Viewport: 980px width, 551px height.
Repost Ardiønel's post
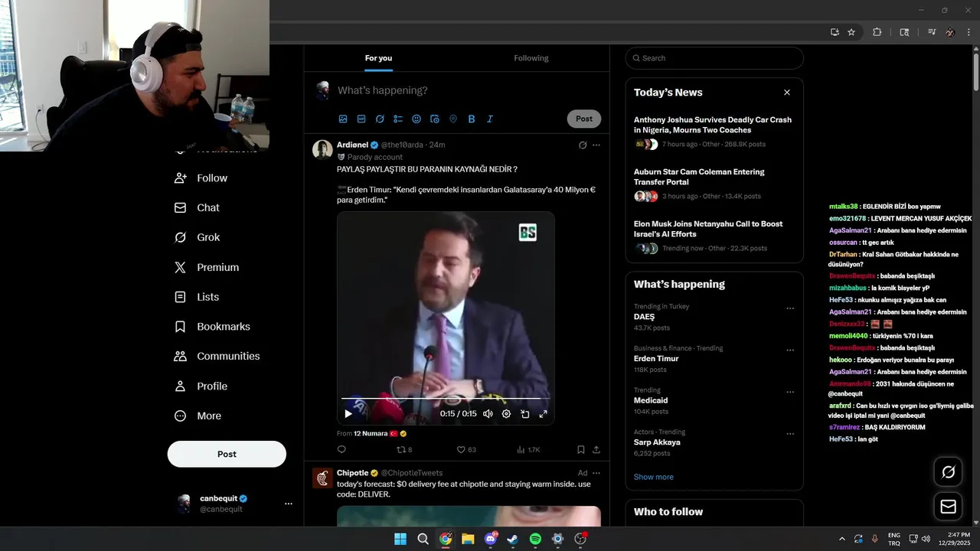pos(404,450)
